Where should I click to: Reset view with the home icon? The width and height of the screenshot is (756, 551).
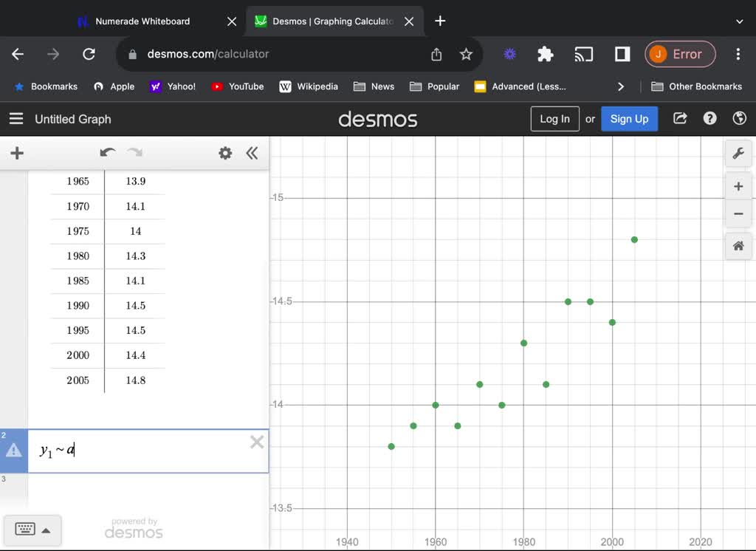(738, 246)
